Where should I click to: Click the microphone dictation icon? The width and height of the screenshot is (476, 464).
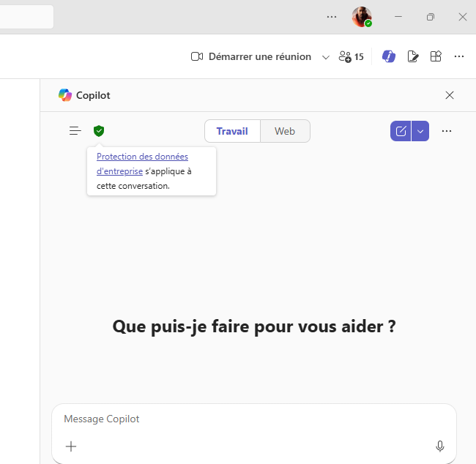click(440, 446)
